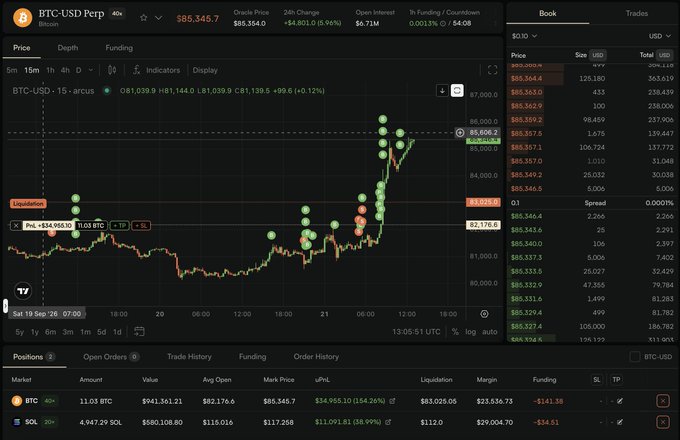Click the 13:05:51 UTC clock
Screen dimensions: 680x440
pos(416,332)
